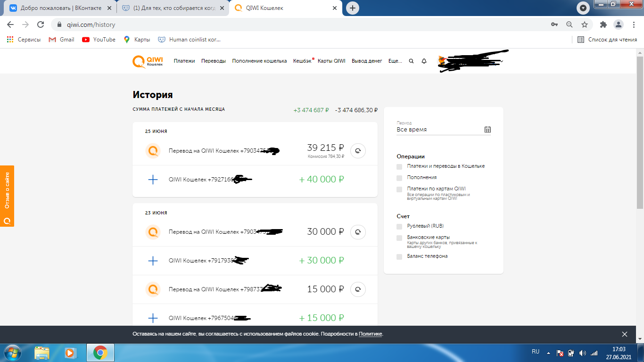Open the YouTube bookmark
The width and height of the screenshot is (644, 362).
click(99, 40)
